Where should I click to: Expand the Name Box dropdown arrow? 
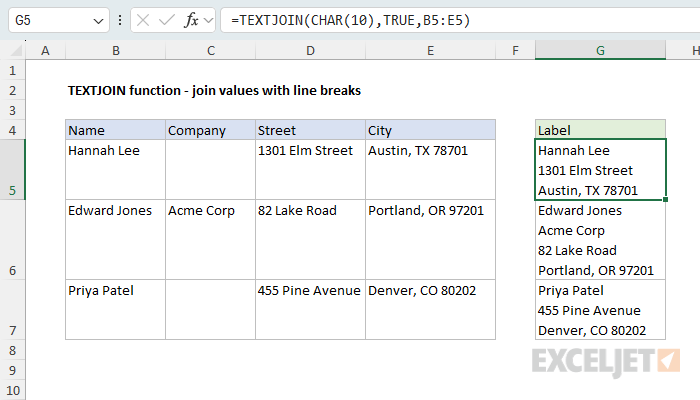(98, 21)
